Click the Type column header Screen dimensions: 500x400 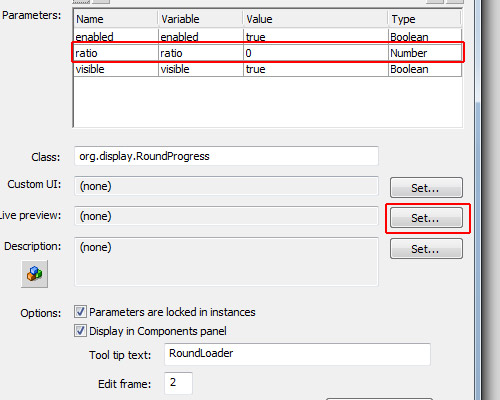(425, 19)
